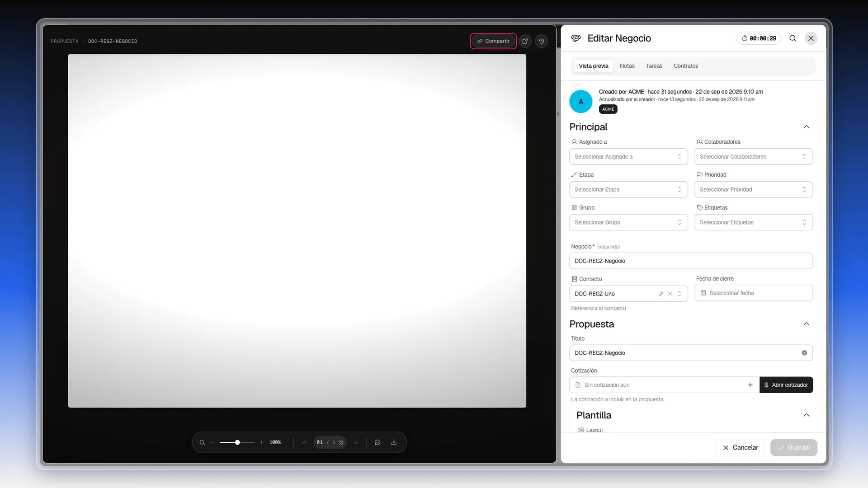Image resolution: width=868 pixels, height=488 pixels.
Task: Go to next page arrow
Action: [x=356, y=442]
